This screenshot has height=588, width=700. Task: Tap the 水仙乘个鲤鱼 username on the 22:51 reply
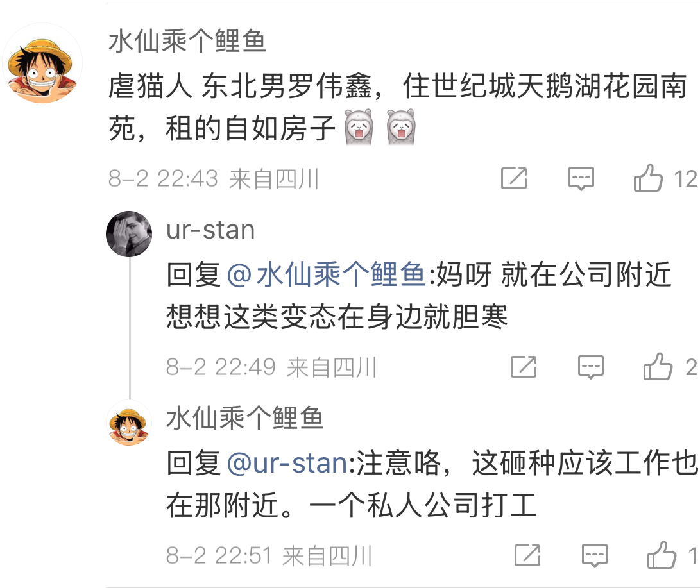coord(245,419)
